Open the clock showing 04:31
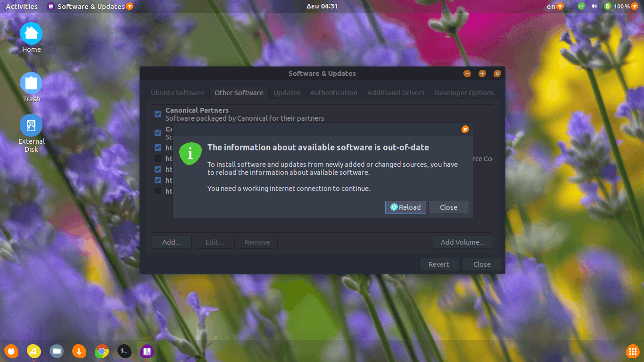The height and width of the screenshot is (362, 644). (322, 6)
